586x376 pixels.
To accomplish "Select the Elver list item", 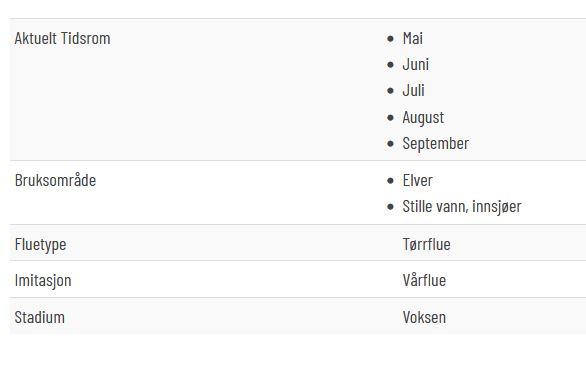I will (x=417, y=181).
